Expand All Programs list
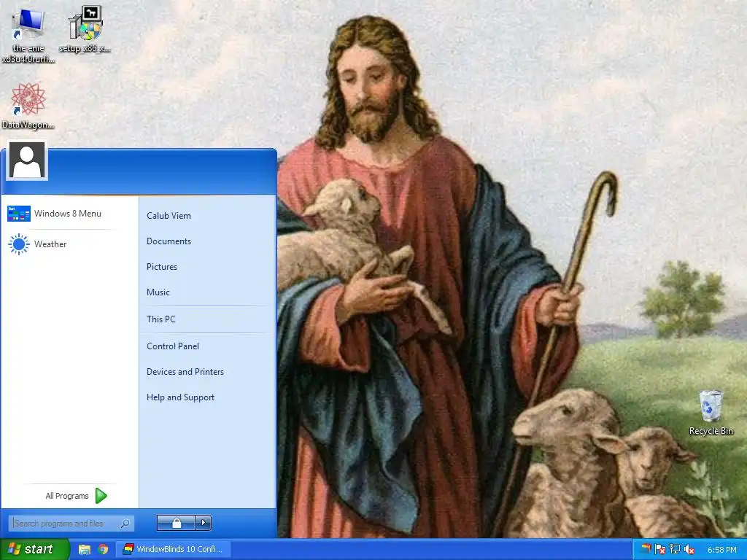 click(76, 496)
